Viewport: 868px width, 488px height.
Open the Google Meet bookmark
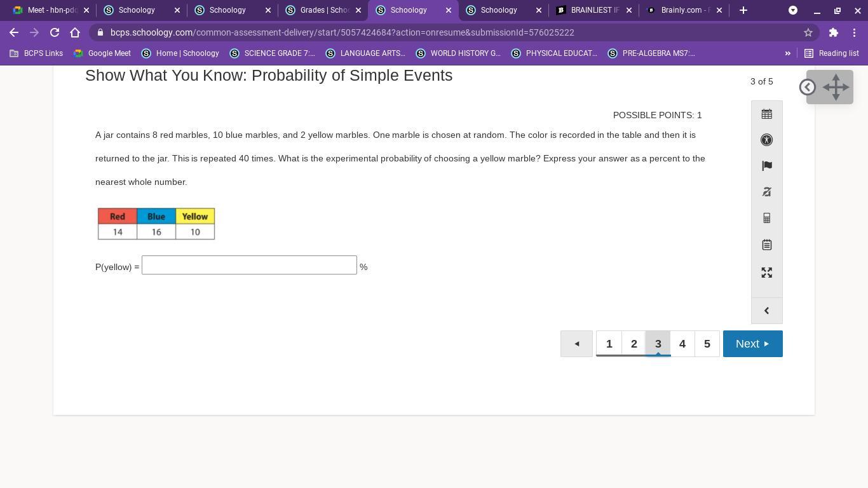click(102, 53)
